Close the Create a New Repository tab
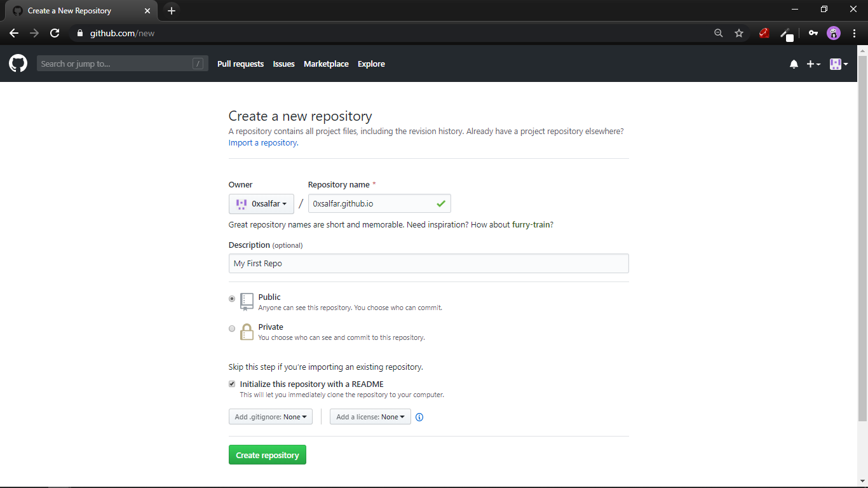Image resolution: width=868 pixels, height=488 pixels. coord(147,11)
